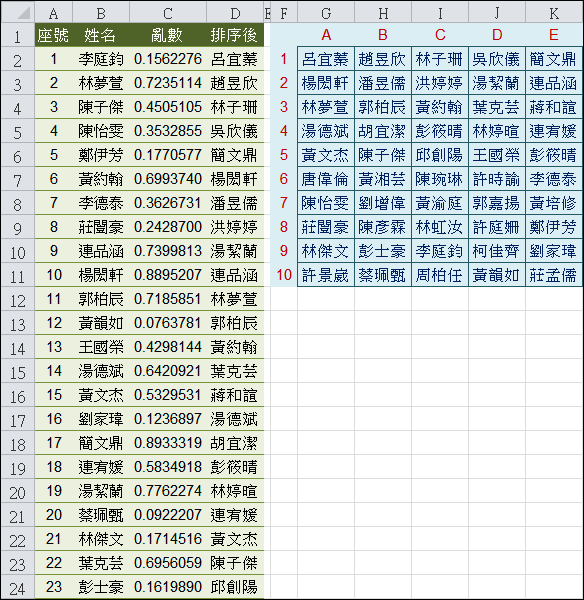
Task: Select 蔣和誼 in the 排序後 column
Action: pos(235,395)
